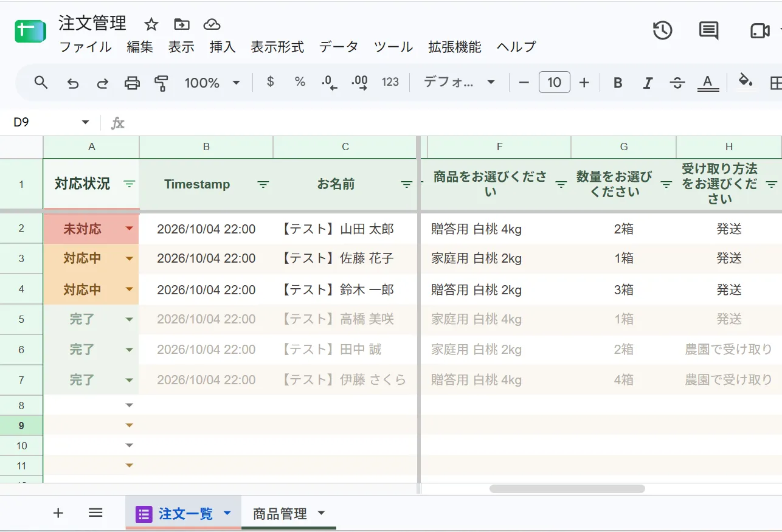Screen dimensions: 782x532
Task: Open the fill color picker
Action: pos(745,81)
